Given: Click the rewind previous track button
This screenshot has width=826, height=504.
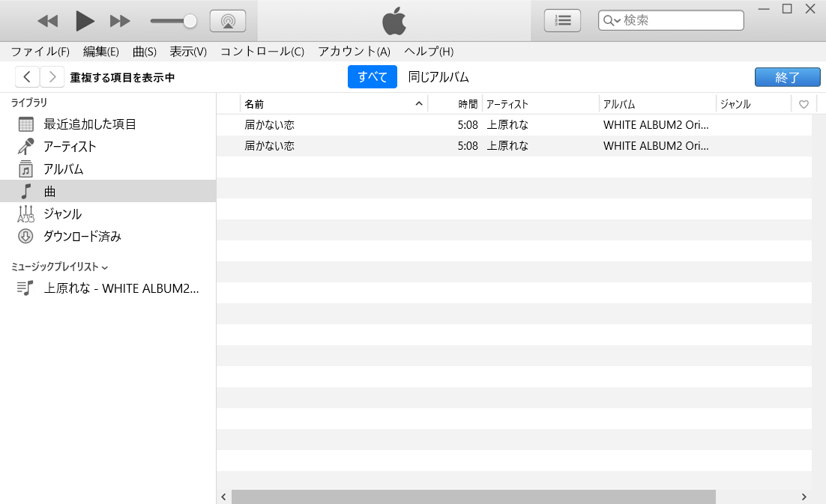Looking at the screenshot, I should tap(48, 21).
